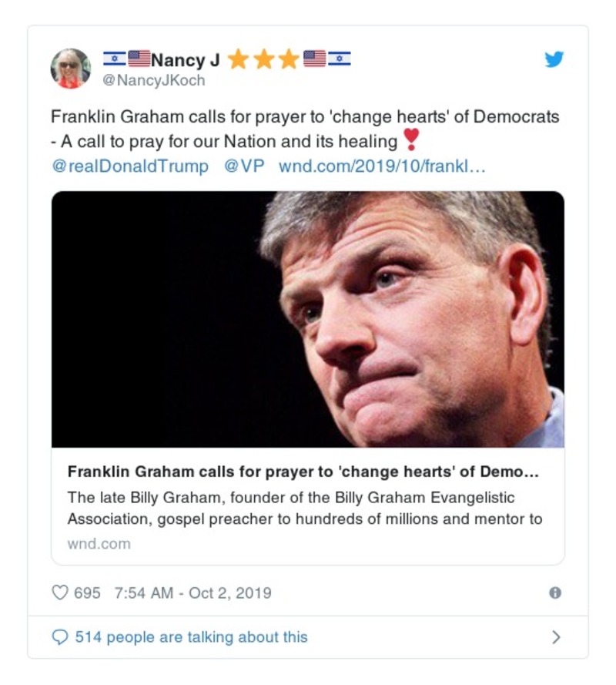Click the tweet's main body text

click(305, 129)
